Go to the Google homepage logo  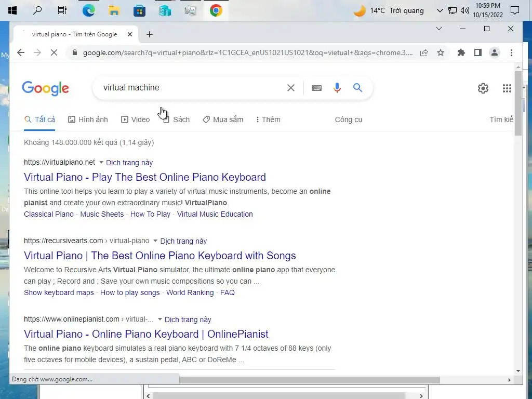click(x=46, y=88)
